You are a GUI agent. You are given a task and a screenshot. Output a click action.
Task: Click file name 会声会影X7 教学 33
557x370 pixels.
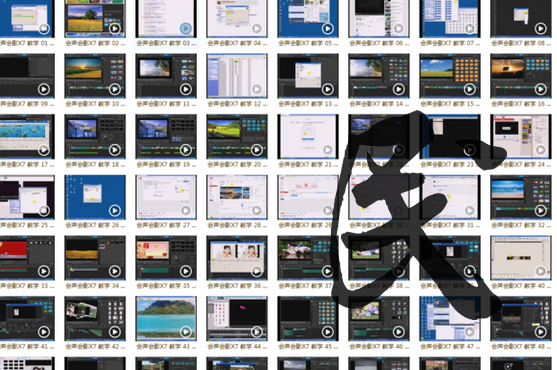27,286
